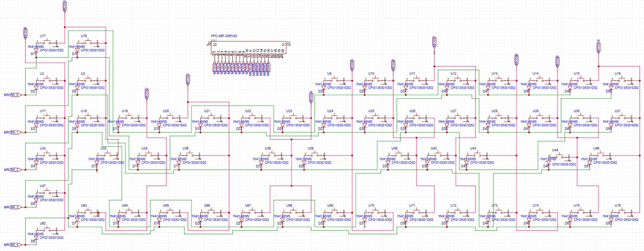Select the D20 diode under U66
644x251 pixels.
(200, 220)
